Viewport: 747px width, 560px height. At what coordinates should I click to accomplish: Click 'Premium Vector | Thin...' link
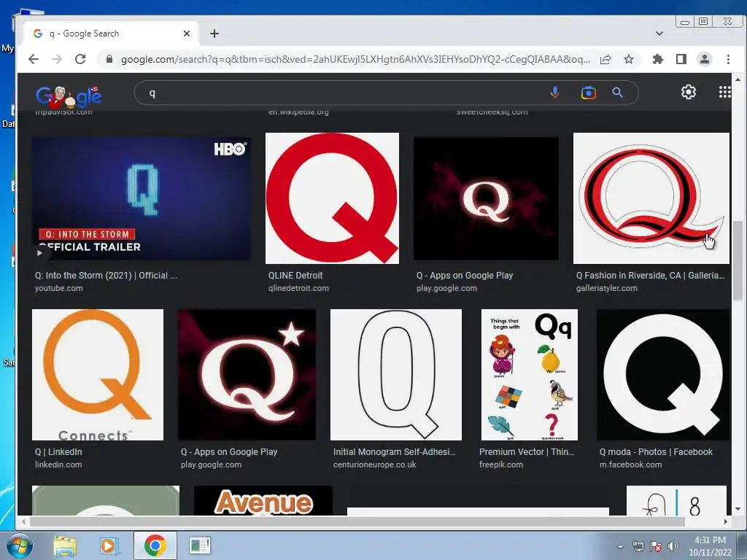tap(527, 451)
